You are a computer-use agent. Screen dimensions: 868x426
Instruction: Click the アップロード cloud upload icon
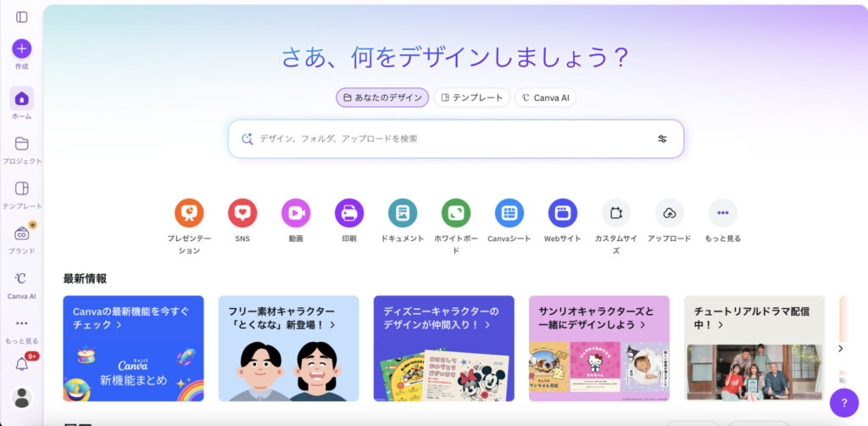point(670,213)
